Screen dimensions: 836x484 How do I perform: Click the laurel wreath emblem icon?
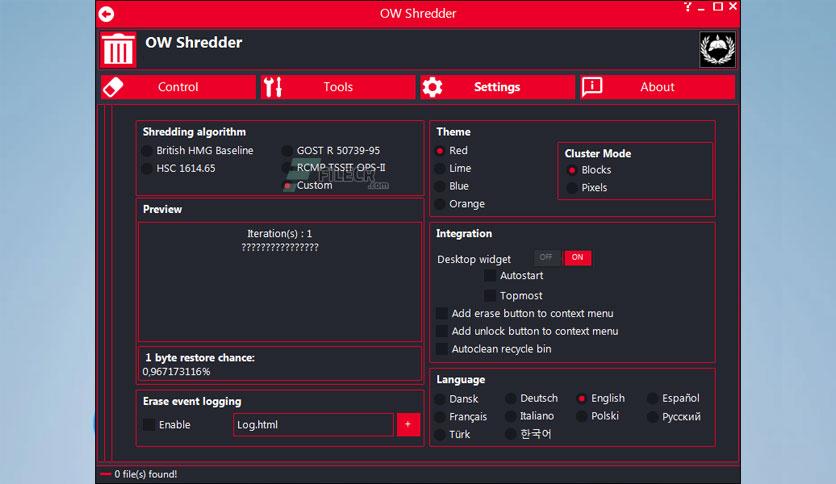717,50
